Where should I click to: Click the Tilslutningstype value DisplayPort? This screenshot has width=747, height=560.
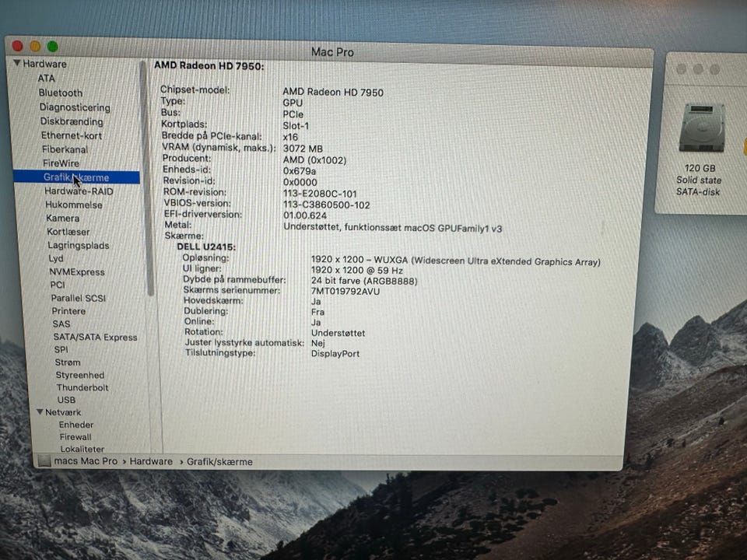click(x=335, y=354)
